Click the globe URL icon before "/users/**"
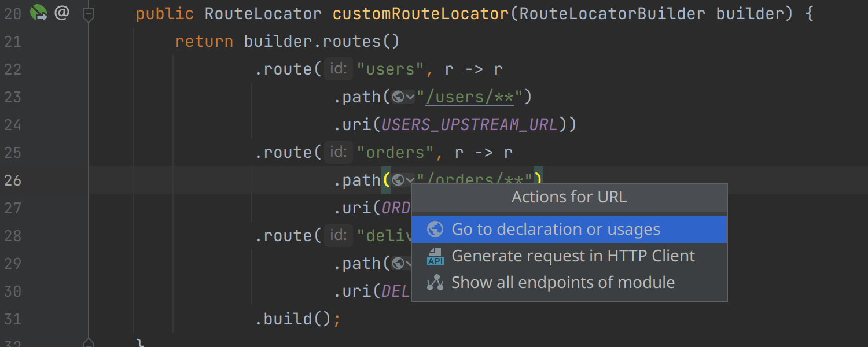The height and width of the screenshot is (347, 868). 398,97
